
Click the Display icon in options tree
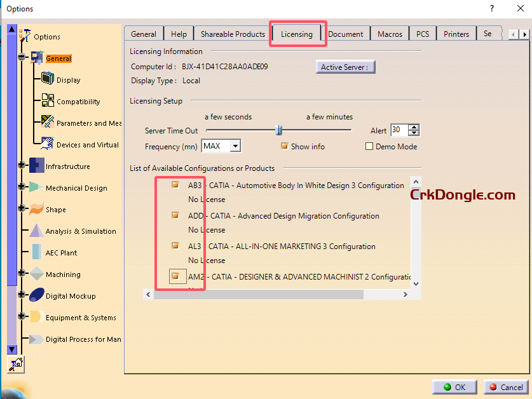(48, 79)
